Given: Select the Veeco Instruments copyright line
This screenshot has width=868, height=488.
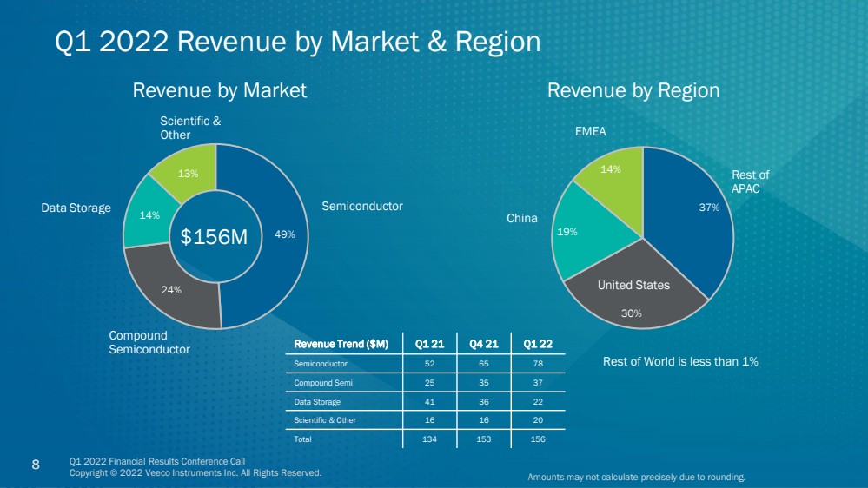Looking at the screenshot, I should tap(195, 472).
